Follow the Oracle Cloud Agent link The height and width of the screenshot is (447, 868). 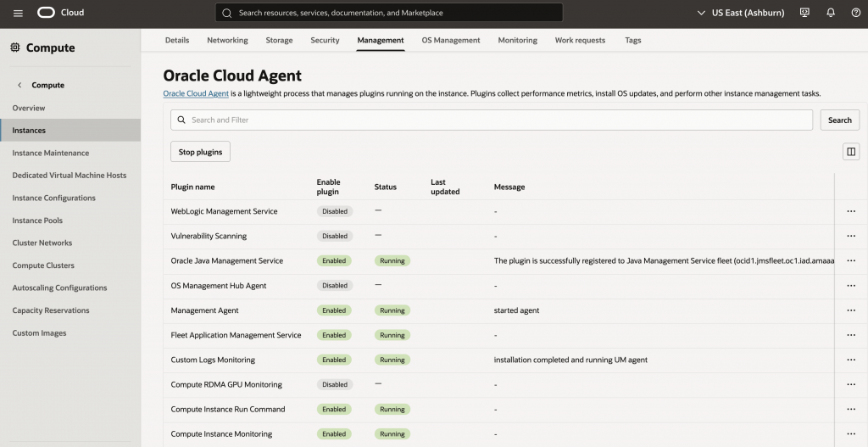tap(196, 93)
